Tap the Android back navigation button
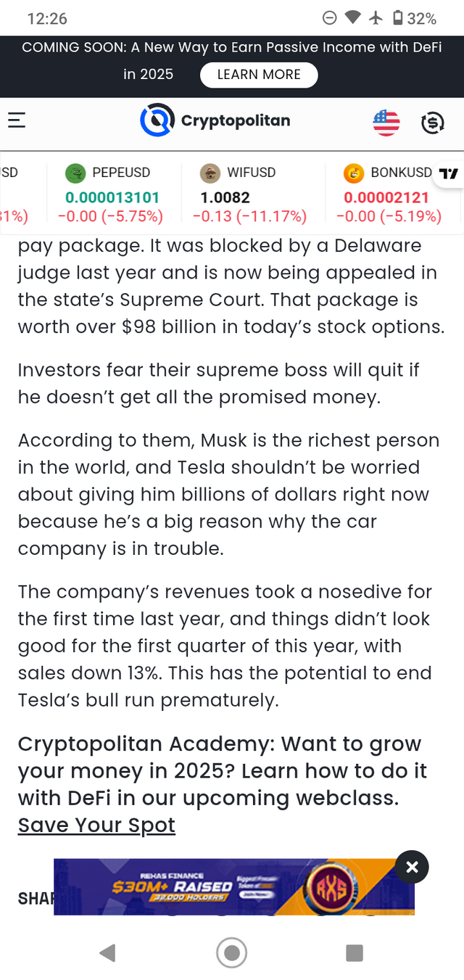Image resolution: width=464 pixels, height=980 pixels. [107, 952]
